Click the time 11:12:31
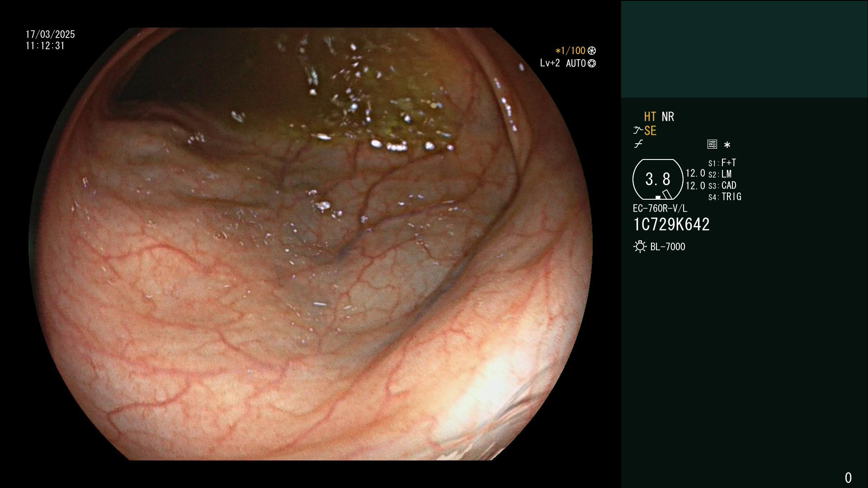 pyautogui.click(x=45, y=46)
